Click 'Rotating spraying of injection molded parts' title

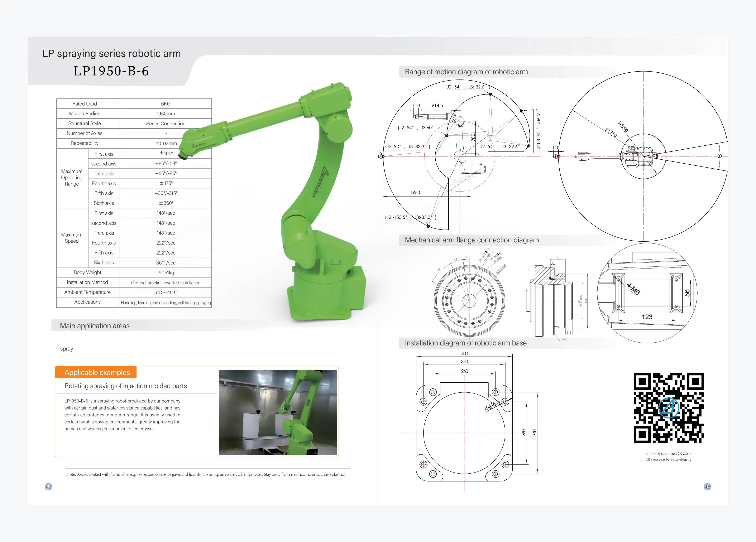click(x=126, y=386)
